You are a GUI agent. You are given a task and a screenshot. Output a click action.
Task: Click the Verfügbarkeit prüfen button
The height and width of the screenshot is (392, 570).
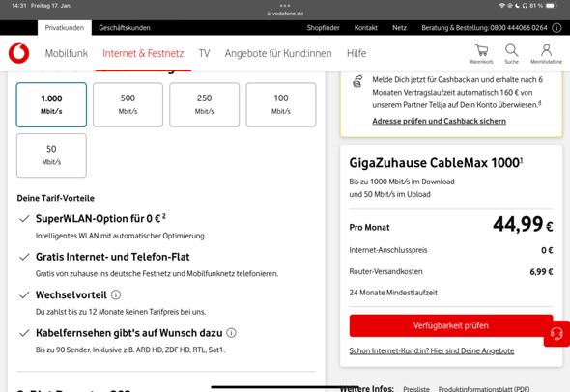pyautogui.click(x=451, y=325)
